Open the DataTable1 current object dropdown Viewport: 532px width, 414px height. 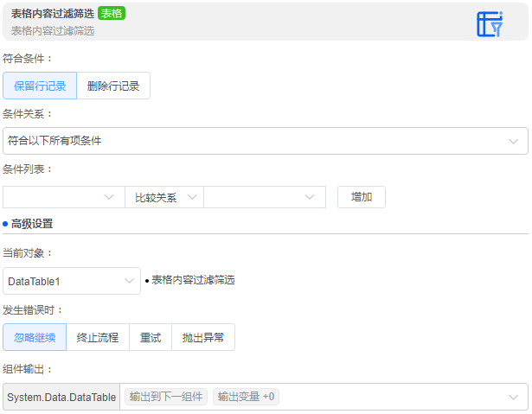pyautogui.click(x=72, y=281)
